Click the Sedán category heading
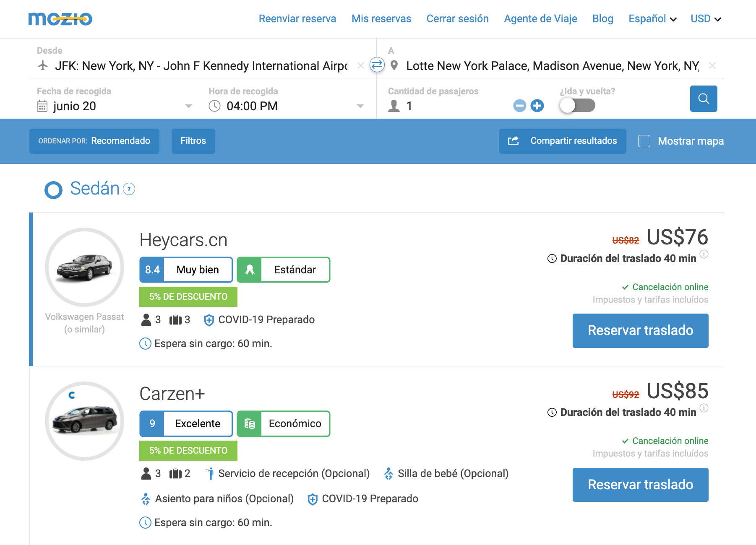 pyautogui.click(x=95, y=189)
